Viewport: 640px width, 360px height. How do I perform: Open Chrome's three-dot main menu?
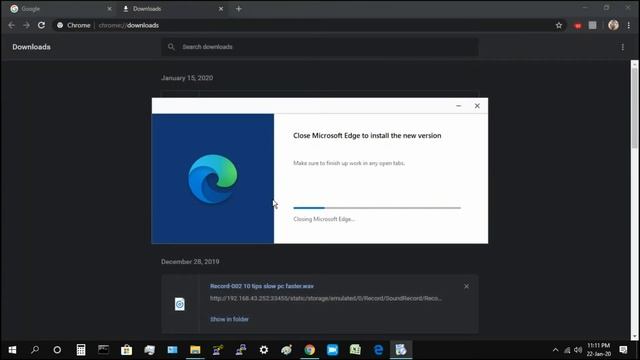pyautogui.click(x=629, y=25)
